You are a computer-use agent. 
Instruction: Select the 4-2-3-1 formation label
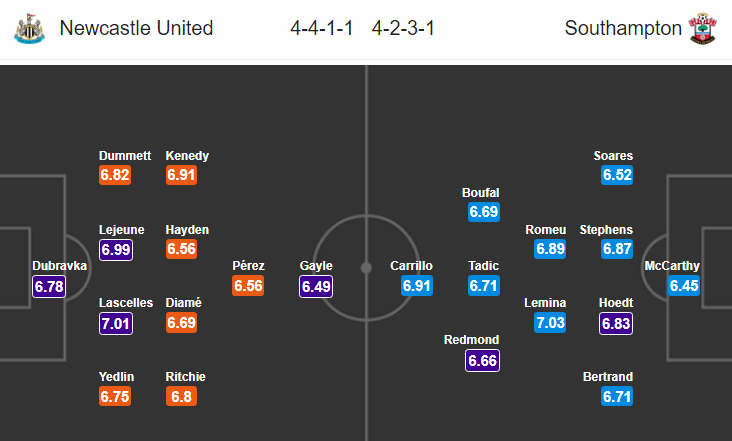click(x=403, y=28)
